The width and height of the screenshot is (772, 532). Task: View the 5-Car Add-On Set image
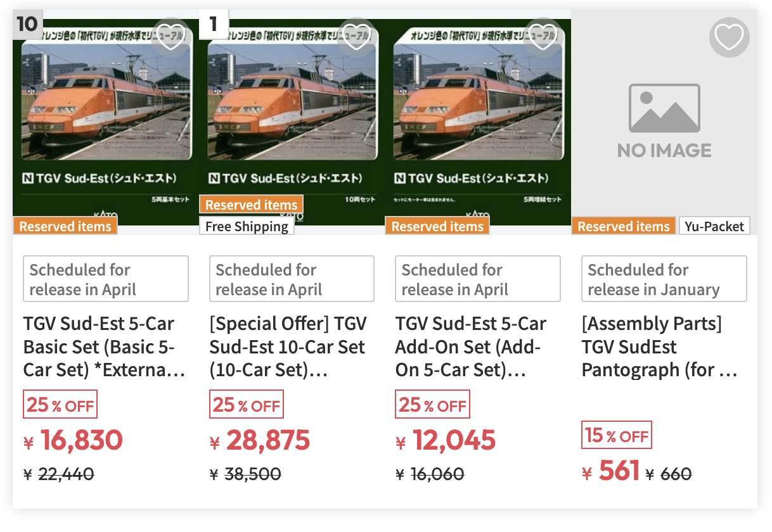tap(478, 120)
